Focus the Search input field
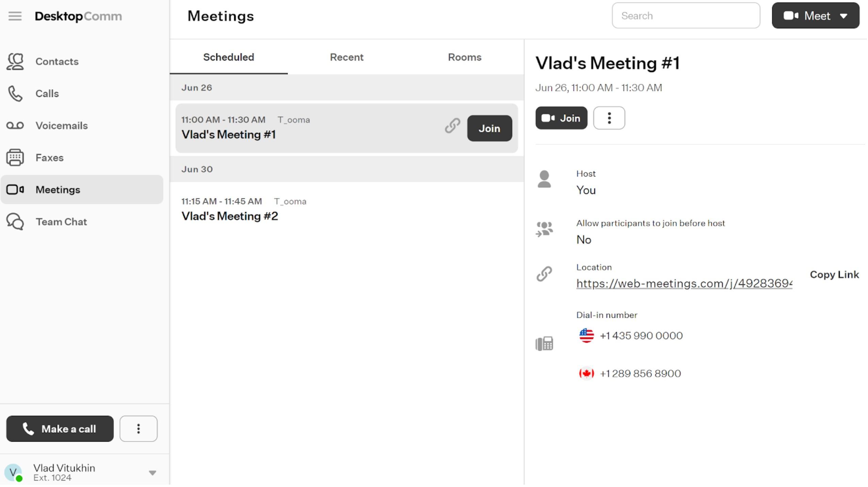 686,16
